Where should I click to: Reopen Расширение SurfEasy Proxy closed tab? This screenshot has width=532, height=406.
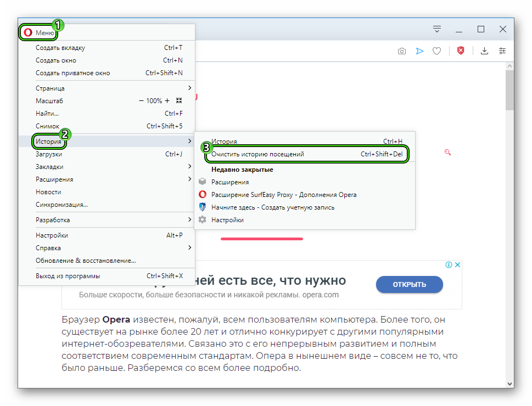coord(305,195)
